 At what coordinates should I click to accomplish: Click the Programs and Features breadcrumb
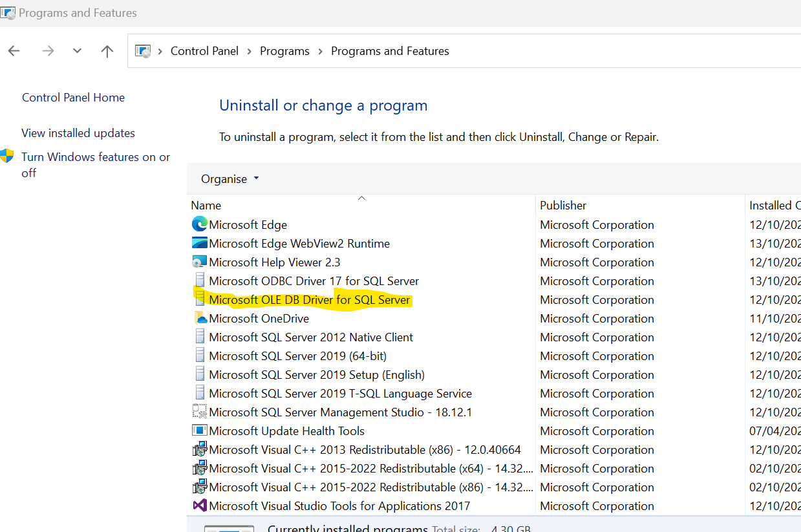[x=390, y=51]
